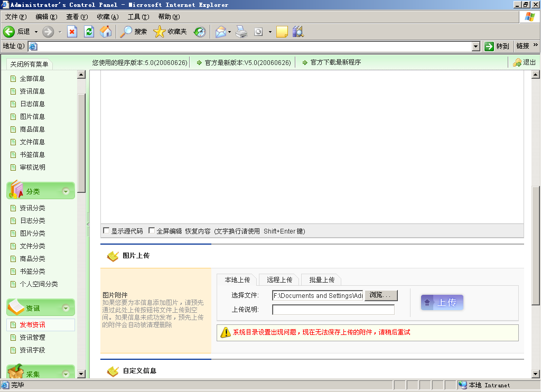Expand the 链接 links toolbar chevron
This screenshot has width=541, height=392.
click(x=535, y=45)
